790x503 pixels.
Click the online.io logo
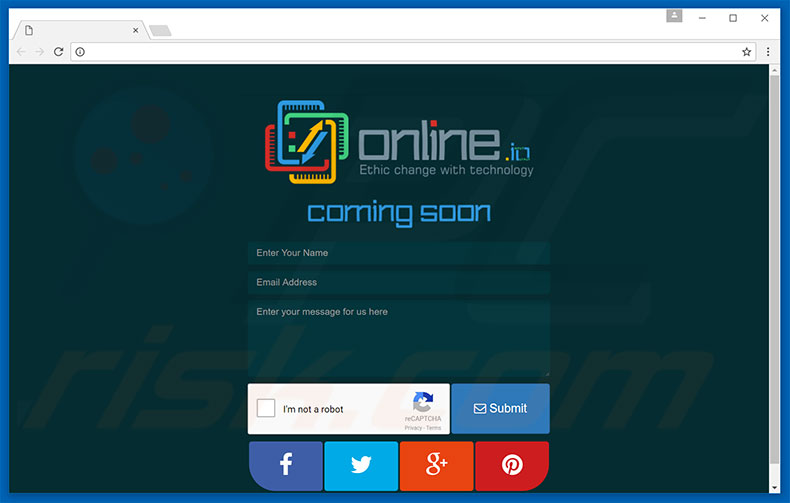pos(399,142)
